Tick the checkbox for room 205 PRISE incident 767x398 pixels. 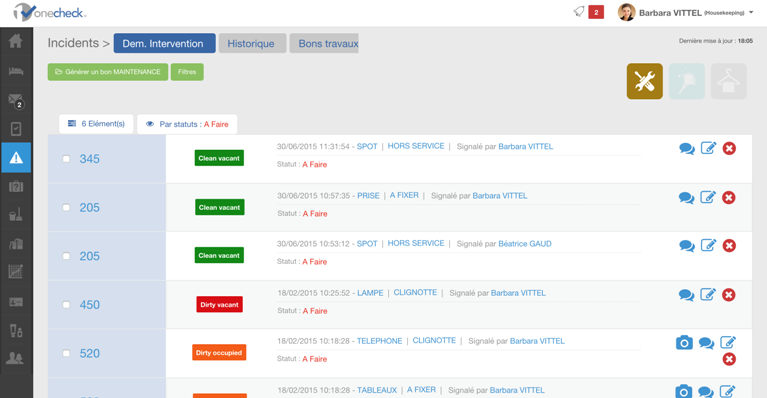[x=66, y=207]
